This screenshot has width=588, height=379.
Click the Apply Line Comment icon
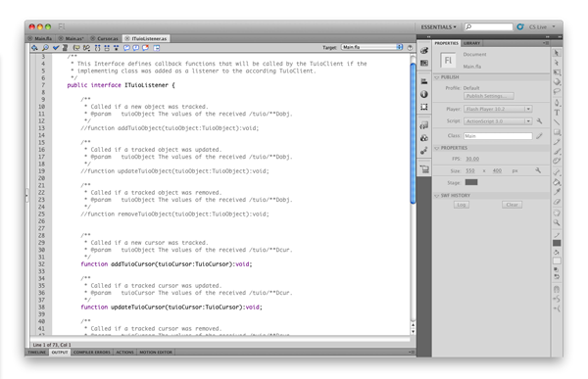click(136, 48)
